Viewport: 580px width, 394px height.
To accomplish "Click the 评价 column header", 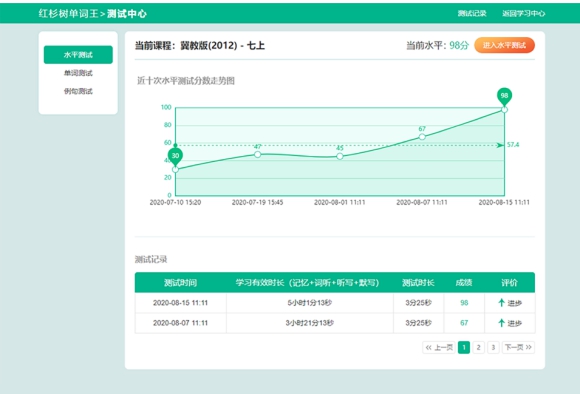I will 509,283.
